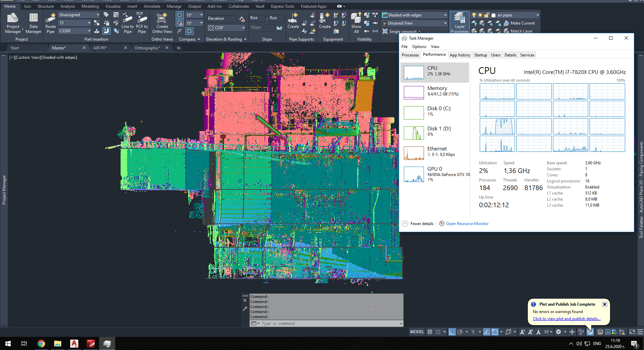Click the air pipes layer white color swatch
This screenshot has width=644, height=350.
(x=493, y=15)
